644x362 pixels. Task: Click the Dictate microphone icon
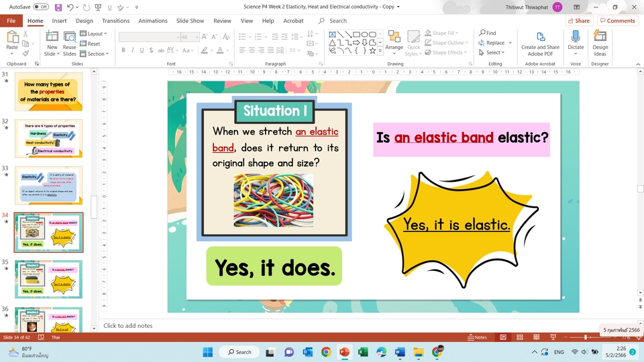(x=576, y=38)
